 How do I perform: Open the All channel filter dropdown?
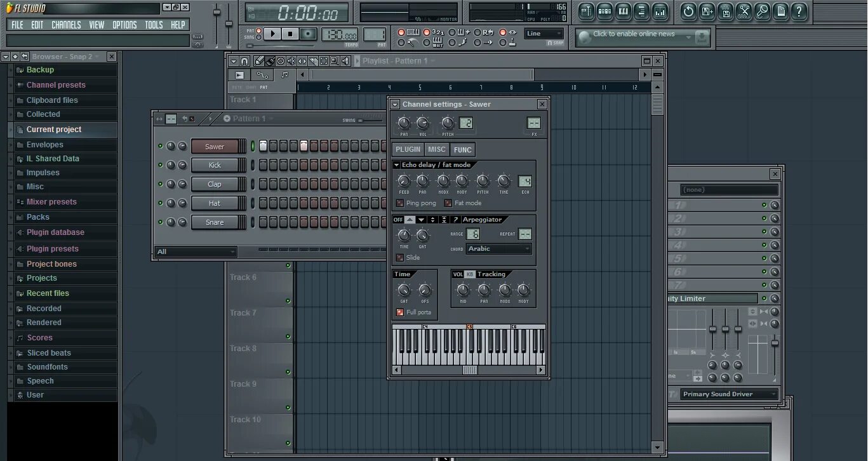(196, 252)
